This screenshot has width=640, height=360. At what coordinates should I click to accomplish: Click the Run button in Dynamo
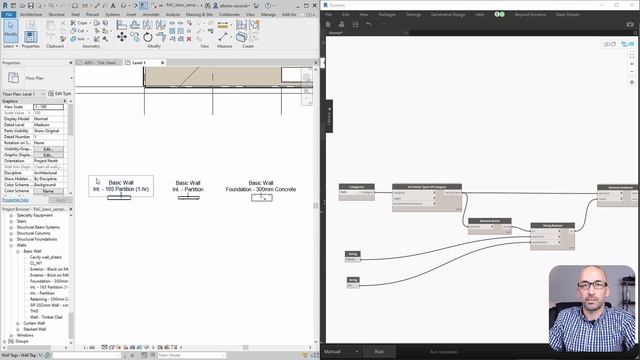coord(379,351)
